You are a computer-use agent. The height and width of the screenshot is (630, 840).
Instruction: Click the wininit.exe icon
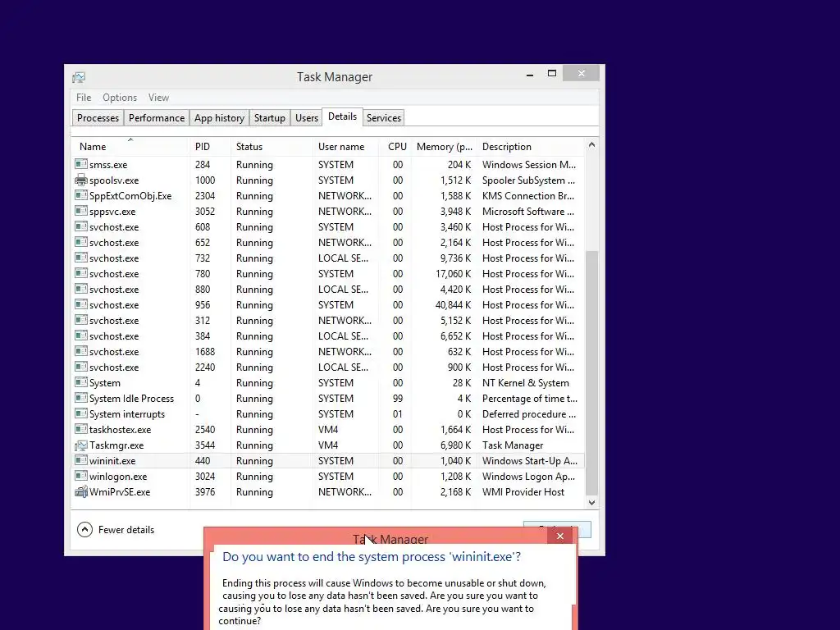(81, 459)
